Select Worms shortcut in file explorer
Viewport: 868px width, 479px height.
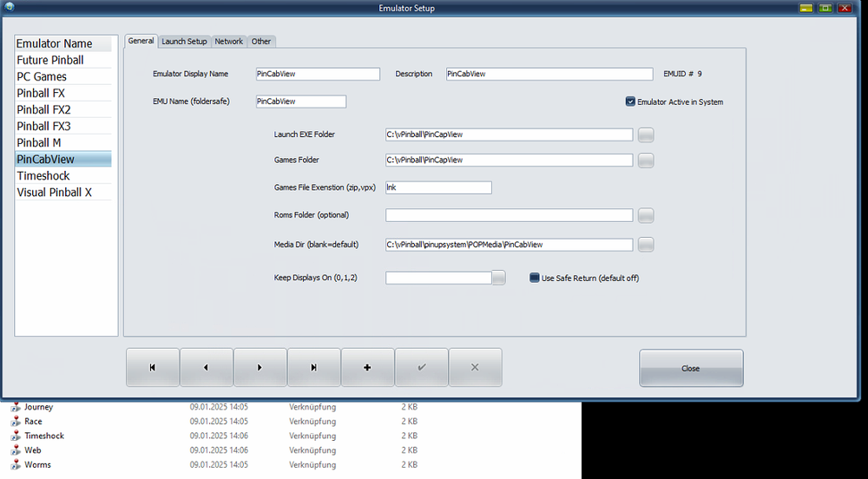click(x=37, y=464)
